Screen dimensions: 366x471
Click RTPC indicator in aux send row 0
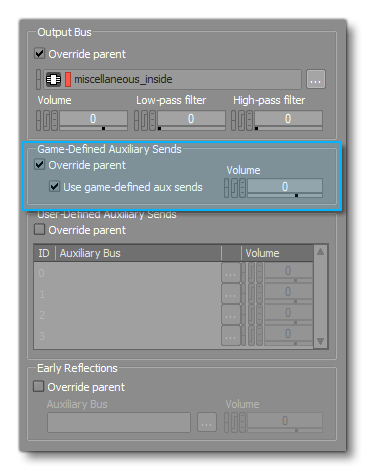click(251, 272)
